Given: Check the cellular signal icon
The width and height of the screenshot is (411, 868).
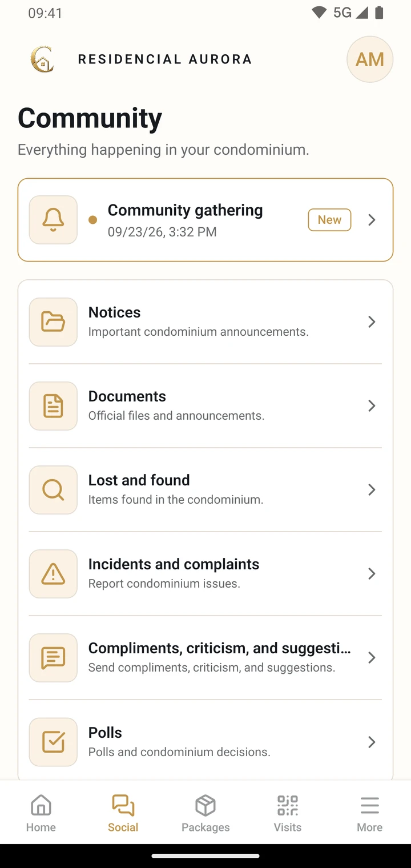Looking at the screenshot, I should click(362, 13).
